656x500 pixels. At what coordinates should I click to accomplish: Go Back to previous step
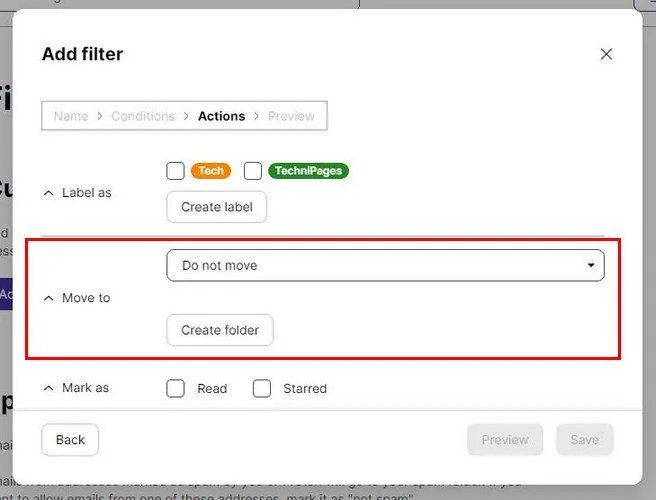pos(70,440)
